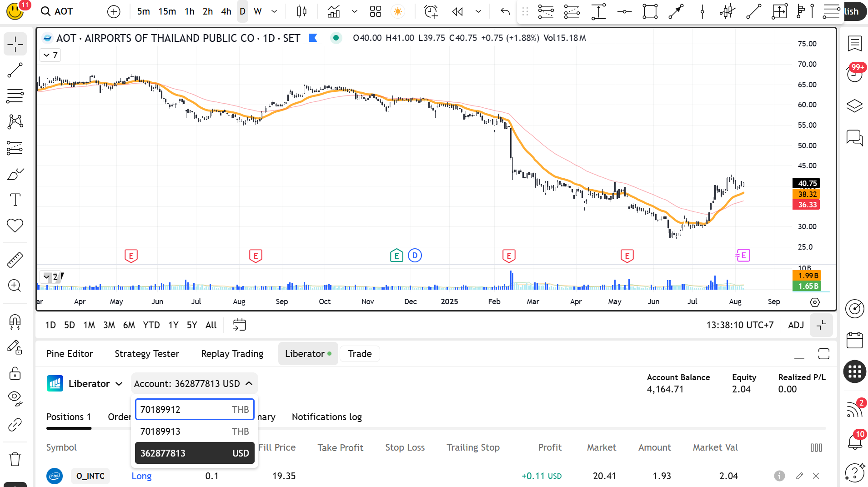Open the Strategy Tester tab
Screen dimensions: 868x487
click(x=147, y=354)
